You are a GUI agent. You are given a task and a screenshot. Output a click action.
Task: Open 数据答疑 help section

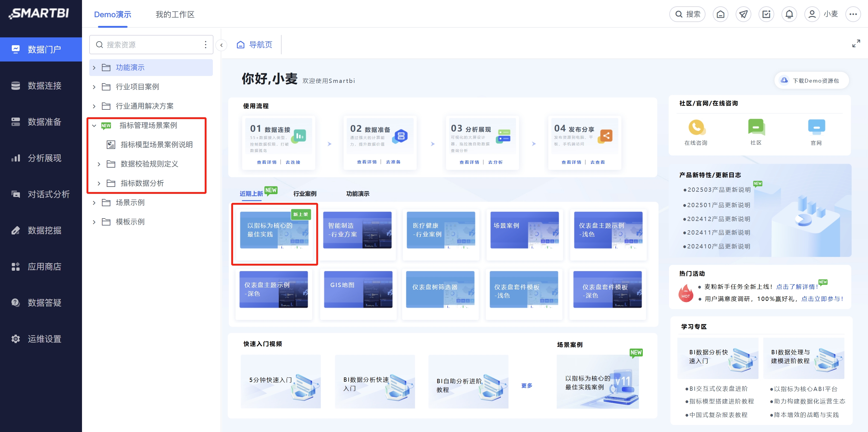(x=41, y=303)
